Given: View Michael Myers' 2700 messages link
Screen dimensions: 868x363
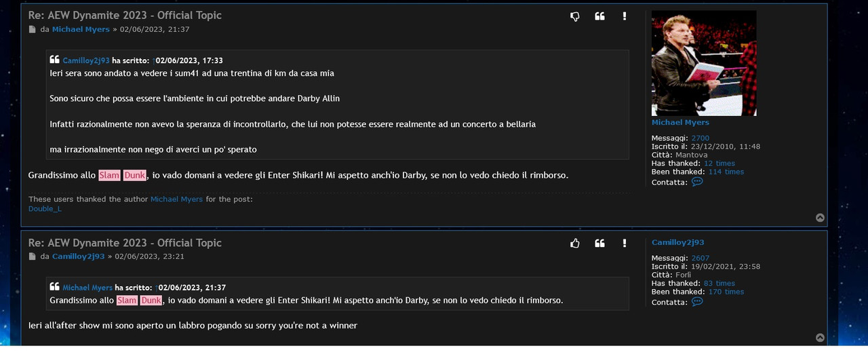Looking at the screenshot, I should [700, 138].
